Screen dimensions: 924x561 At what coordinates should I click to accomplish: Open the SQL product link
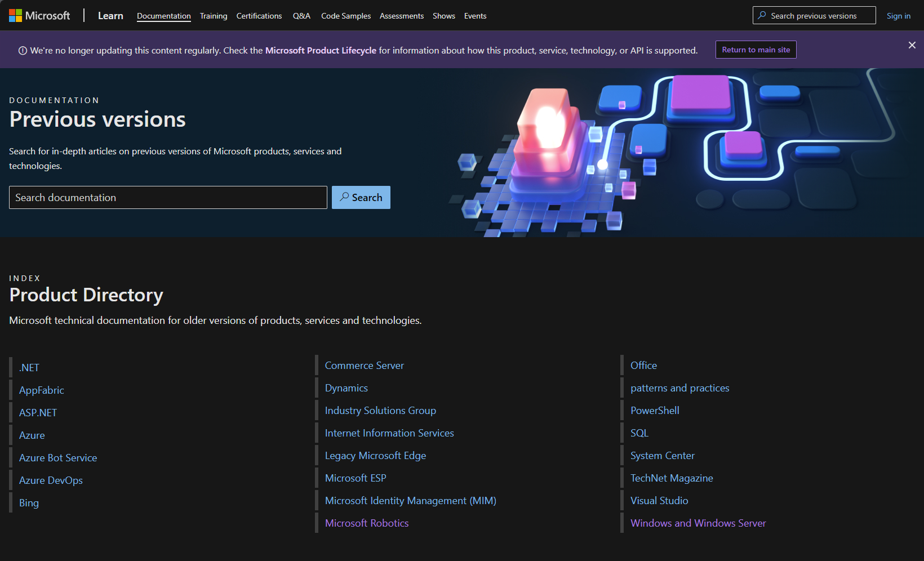tap(639, 433)
